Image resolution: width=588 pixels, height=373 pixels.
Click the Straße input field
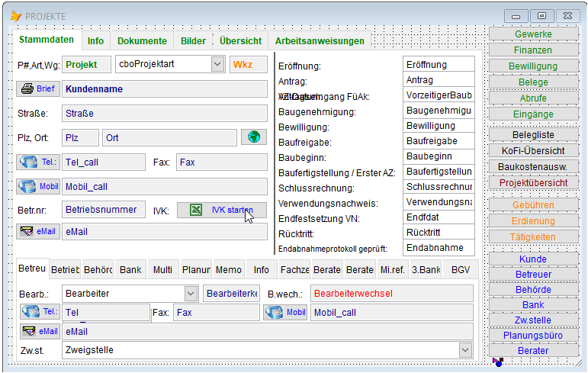click(165, 114)
